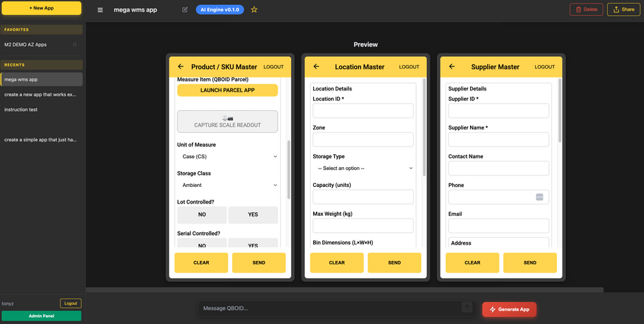Viewport: 644px width, 324px height.
Task: Click back arrow in Location Master
Action: pos(317,66)
